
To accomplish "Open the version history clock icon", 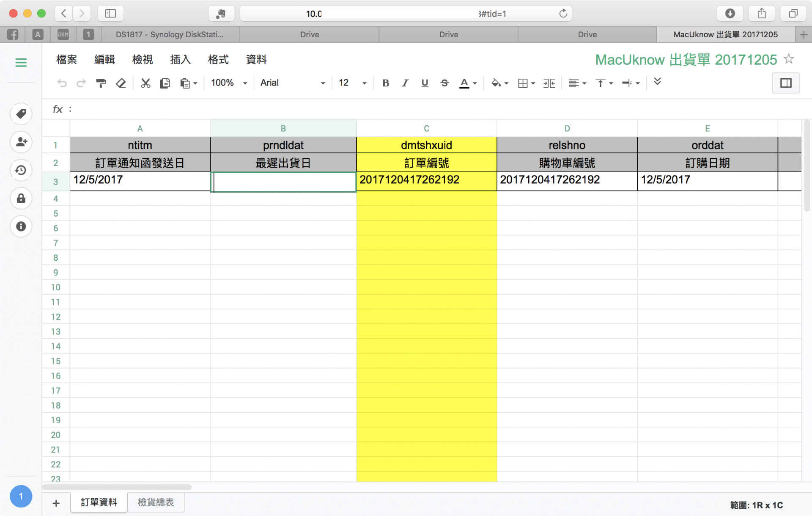I will (21, 170).
